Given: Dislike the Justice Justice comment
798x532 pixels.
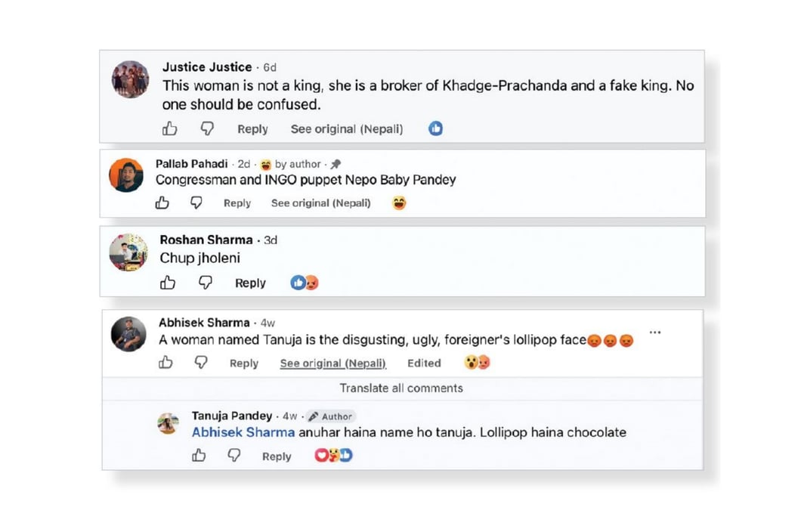Looking at the screenshot, I should [x=207, y=128].
